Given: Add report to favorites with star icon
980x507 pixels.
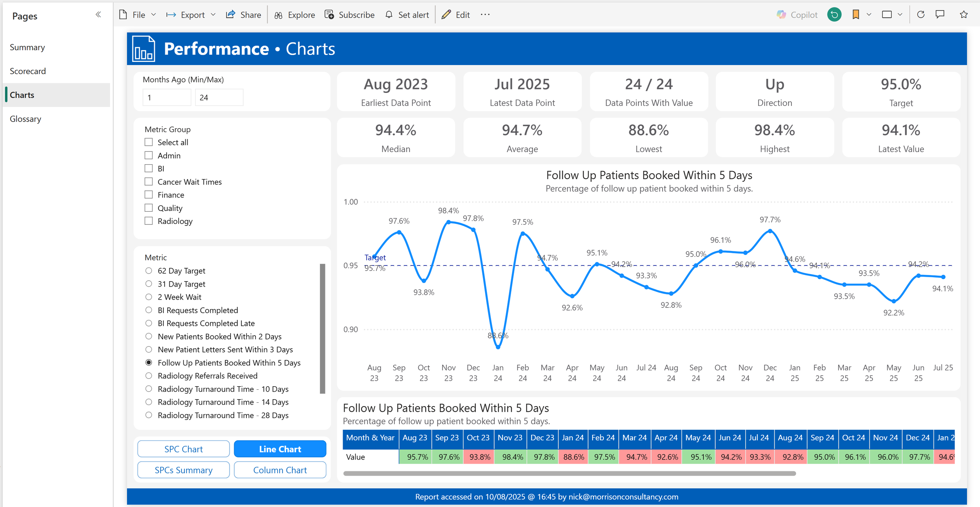Looking at the screenshot, I should (x=964, y=15).
